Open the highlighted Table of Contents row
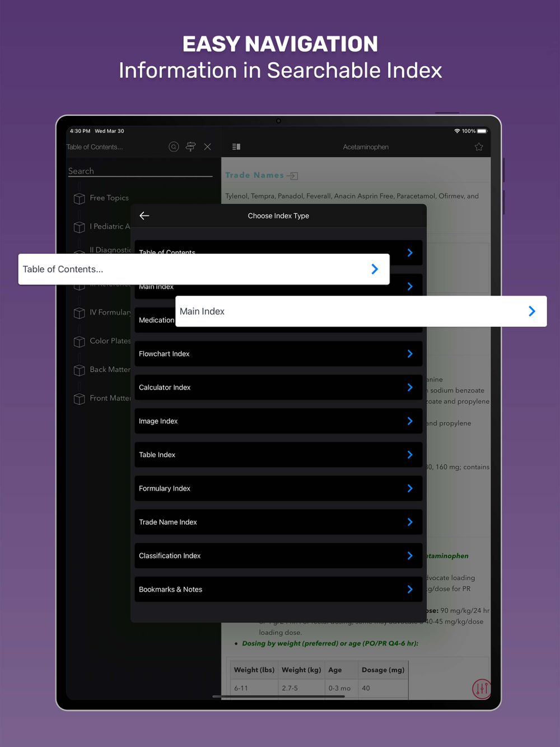The image size is (560, 747). [x=204, y=269]
